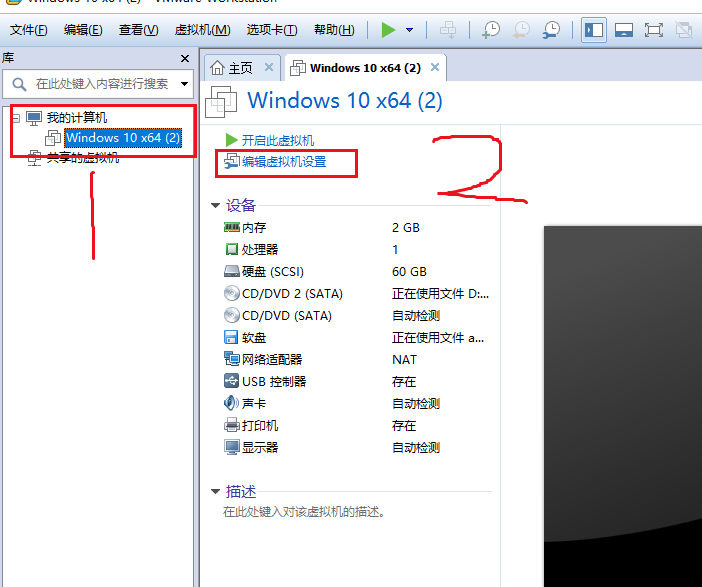
Task: Toggle the library sidebar view icon
Action: (x=594, y=30)
